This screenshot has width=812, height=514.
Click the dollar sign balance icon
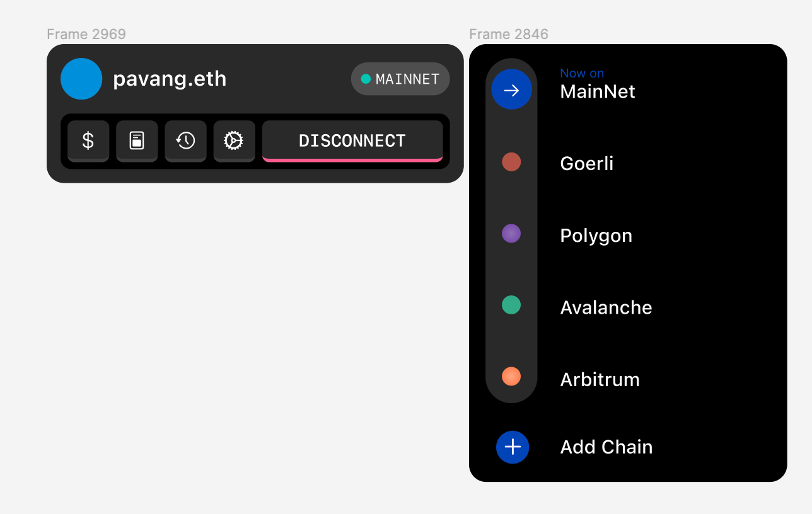[x=88, y=140]
